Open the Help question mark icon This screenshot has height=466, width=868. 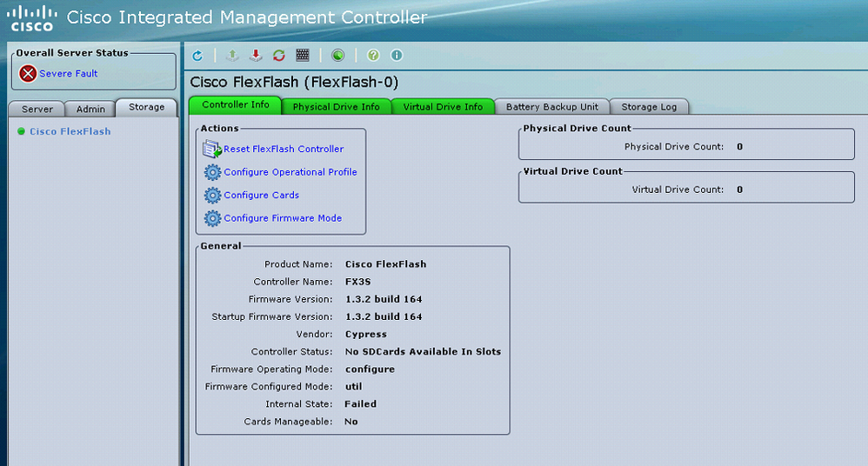[373, 56]
